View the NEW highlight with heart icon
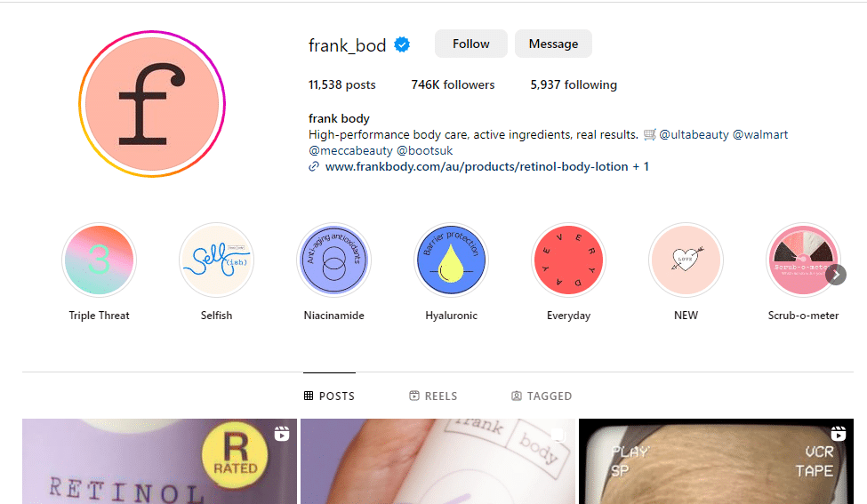Screen dimensions: 867x504 point(686,260)
